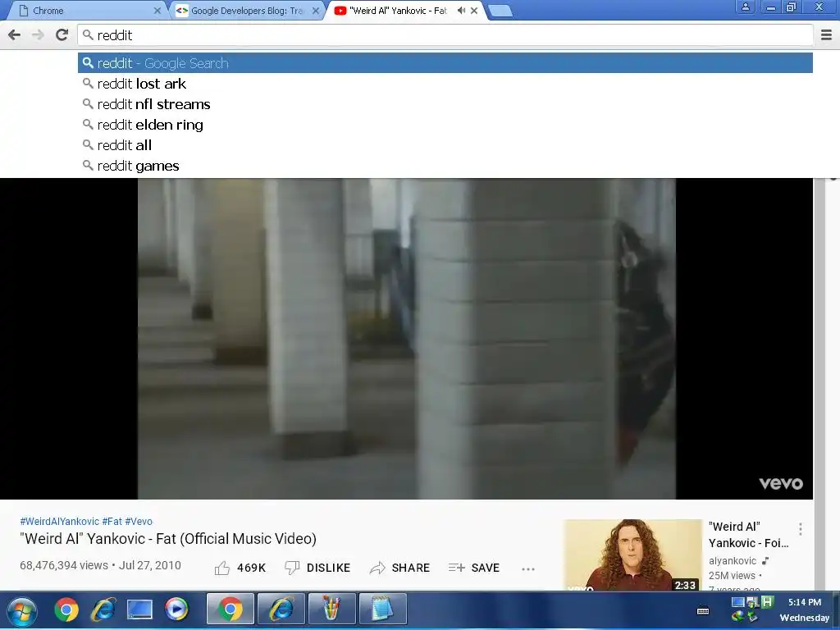
Task: Close the tab titled Chrome
Action: point(157,11)
